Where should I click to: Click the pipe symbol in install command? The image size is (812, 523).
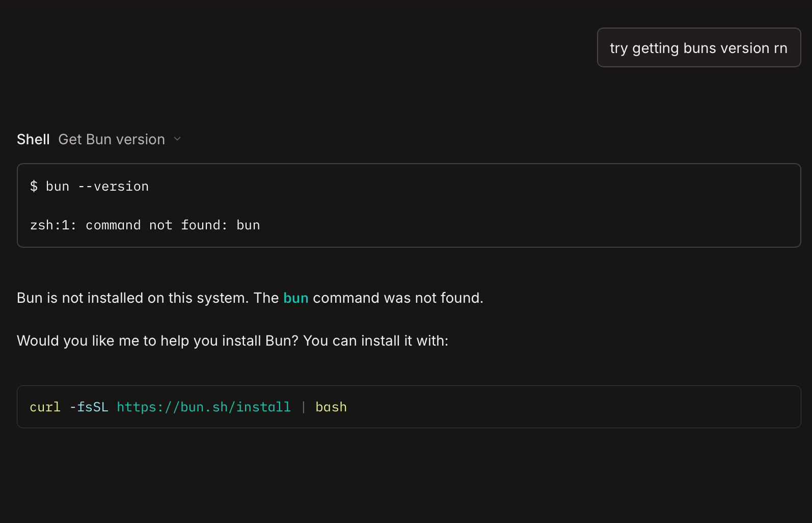[303, 407]
